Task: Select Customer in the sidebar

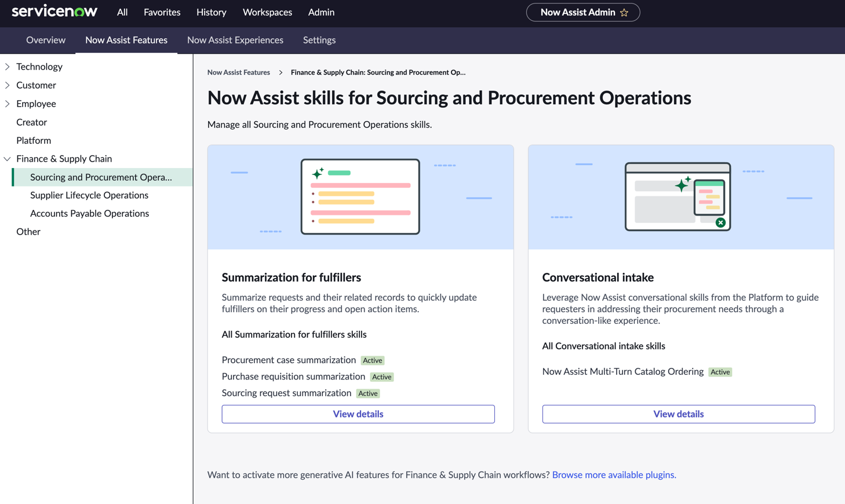Action: pos(36,85)
